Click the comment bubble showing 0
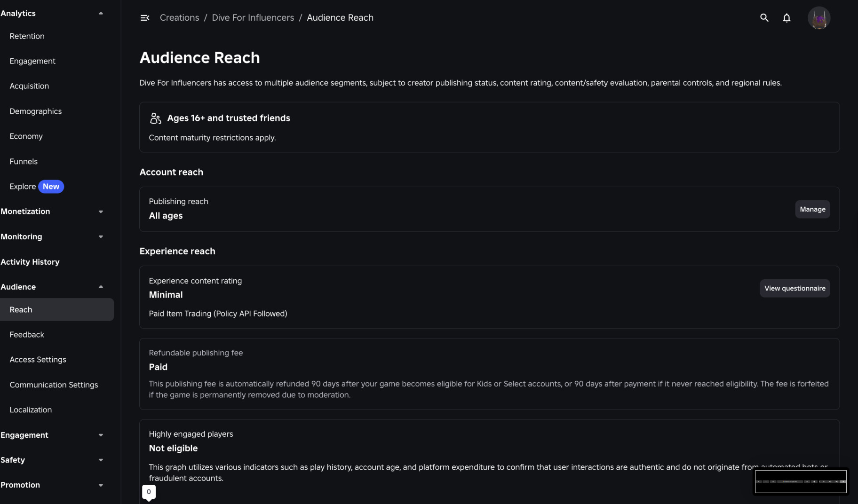Viewport: 858px width, 504px height. point(149,492)
